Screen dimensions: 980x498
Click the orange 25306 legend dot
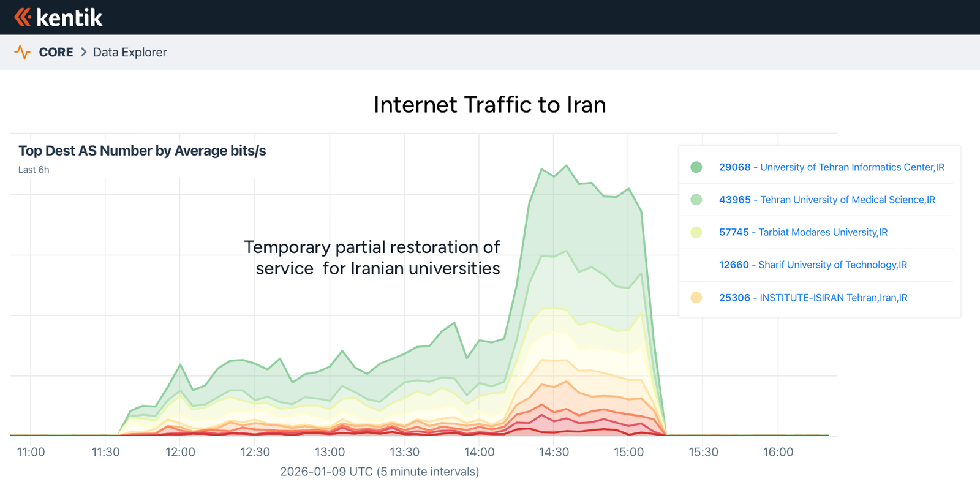pos(696,298)
